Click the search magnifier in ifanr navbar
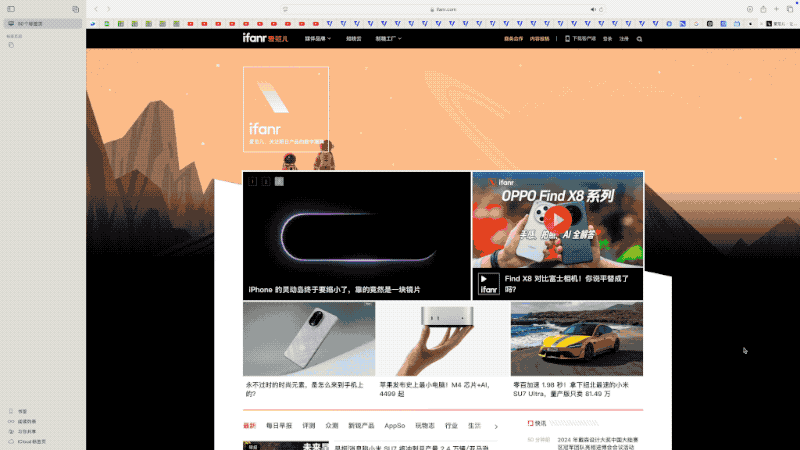Viewport: 800px width, 450px height. pyautogui.click(x=640, y=39)
